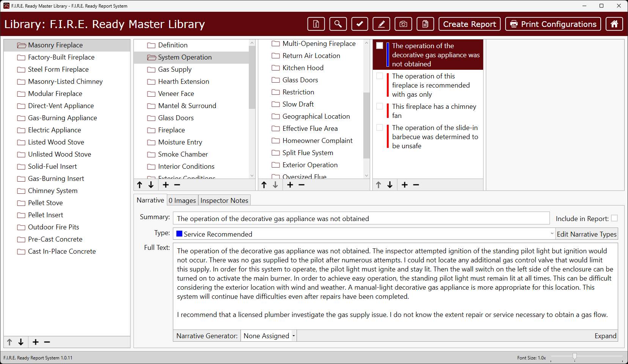Open the report information panel icon

point(316,24)
